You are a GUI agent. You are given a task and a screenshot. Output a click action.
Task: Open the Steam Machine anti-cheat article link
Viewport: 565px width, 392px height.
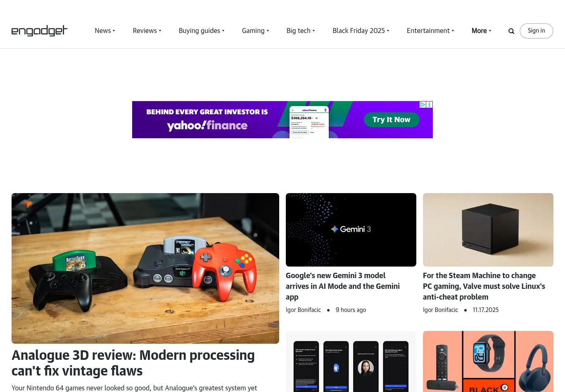tap(484, 286)
